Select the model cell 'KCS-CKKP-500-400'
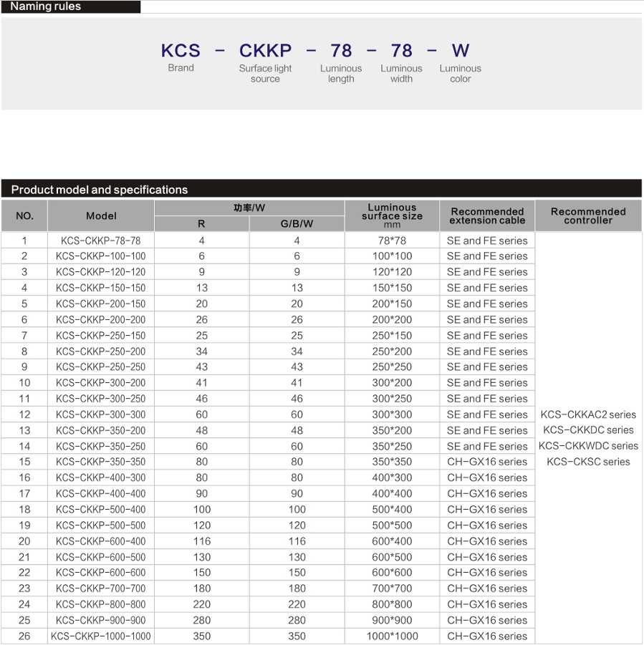 click(x=101, y=510)
